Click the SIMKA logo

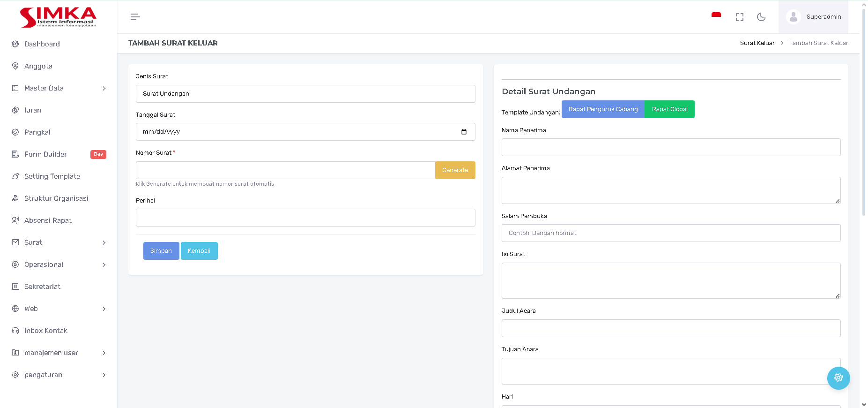click(x=58, y=17)
